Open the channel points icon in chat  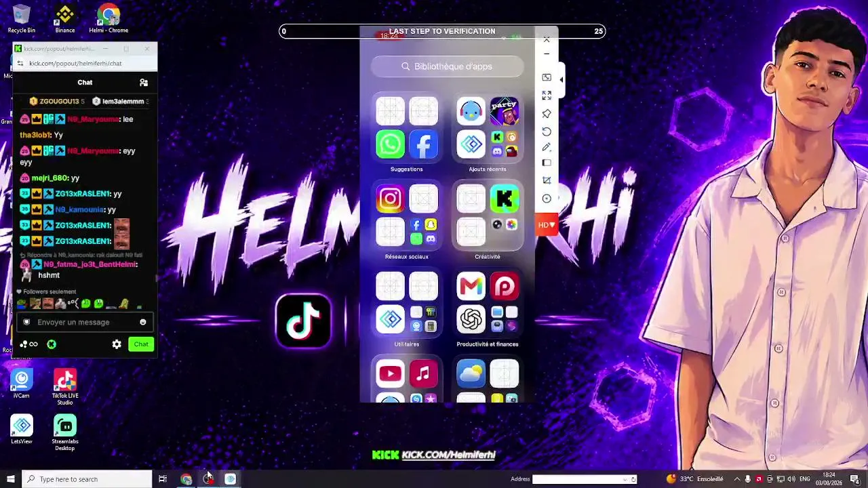tap(28, 344)
